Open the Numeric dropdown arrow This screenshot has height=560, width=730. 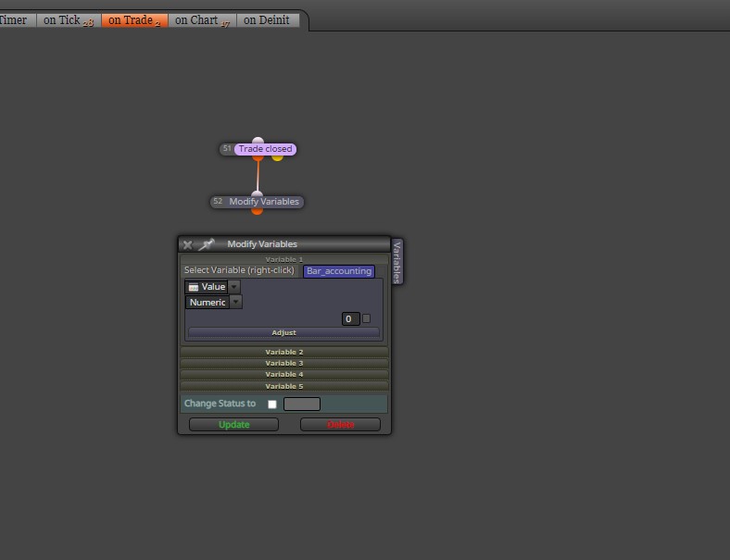tap(236, 303)
